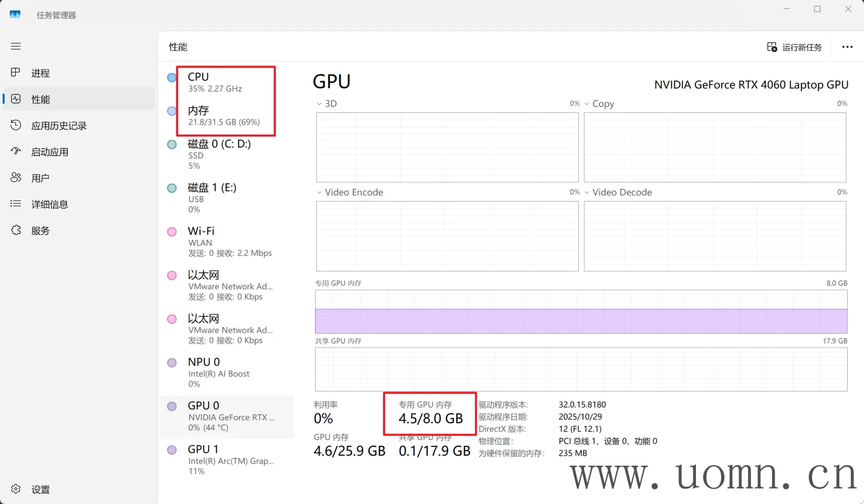Open 设置 gear icon at bottom
The image size is (864, 504).
tap(16, 489)
